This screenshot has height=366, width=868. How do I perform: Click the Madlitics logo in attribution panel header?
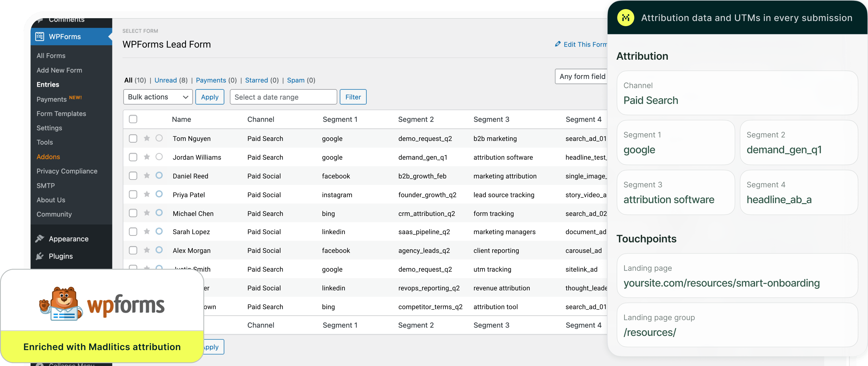tap(626, 18)
